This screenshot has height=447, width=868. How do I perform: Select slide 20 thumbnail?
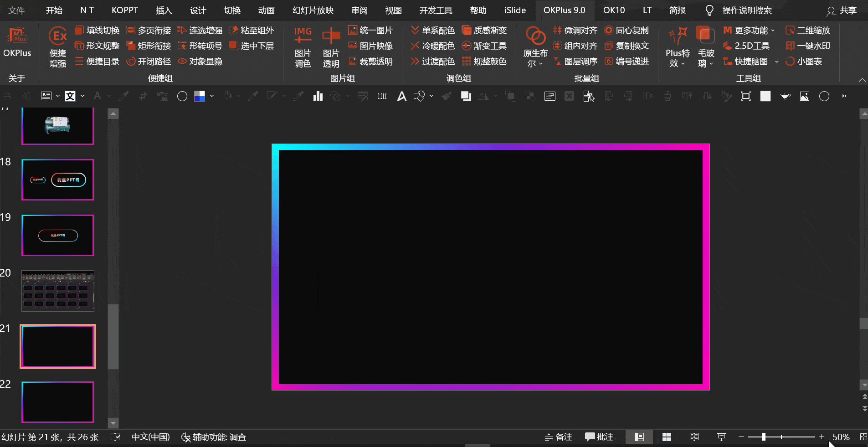pos(58,291)
